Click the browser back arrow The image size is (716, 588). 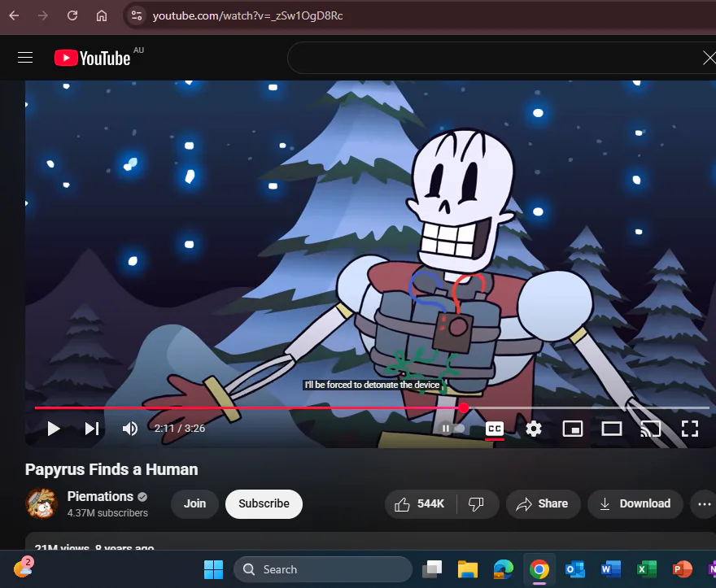tap(14, 15)
